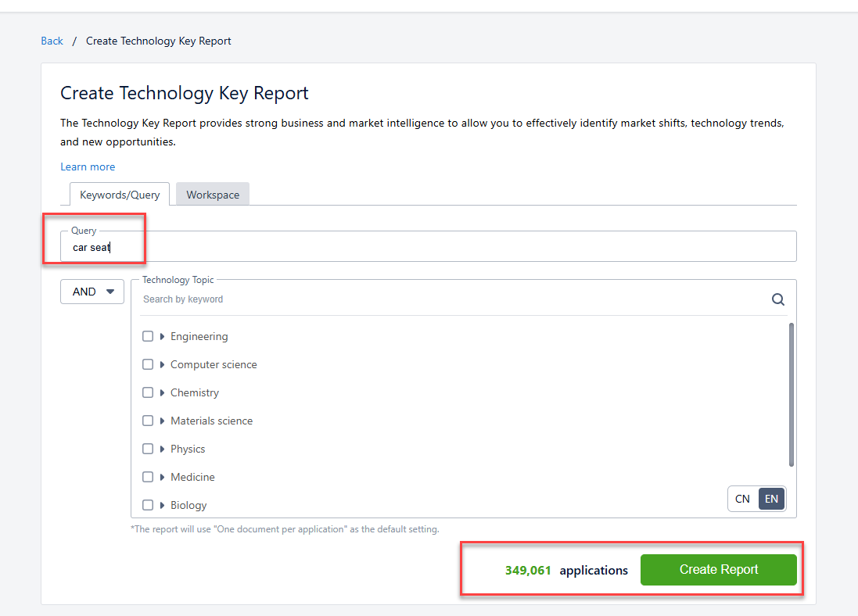This screenshot has width=858, height=616.
Task: Expand the Engineering topic tree arrow
Action: pyautogui.click(x=162, y=337)
